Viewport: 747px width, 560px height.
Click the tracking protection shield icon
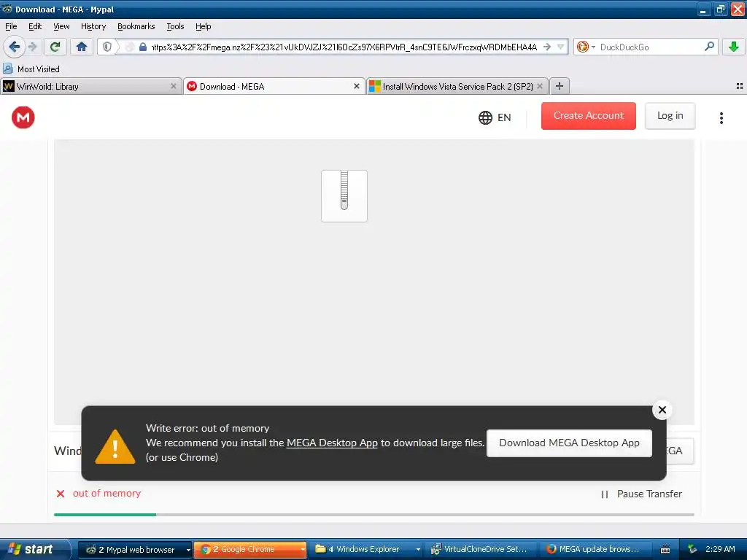[x=107, y=47]
